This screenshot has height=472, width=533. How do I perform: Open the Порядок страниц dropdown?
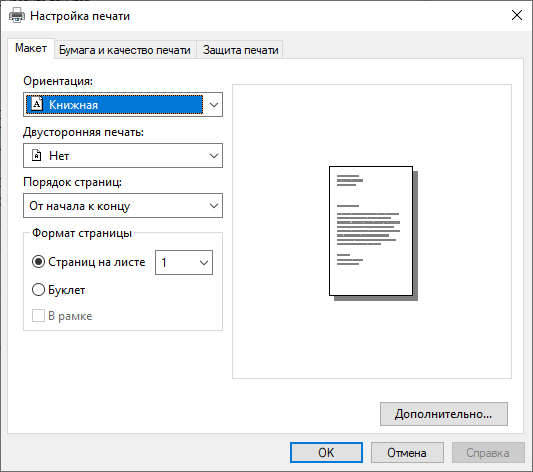[x=123, y=206]
